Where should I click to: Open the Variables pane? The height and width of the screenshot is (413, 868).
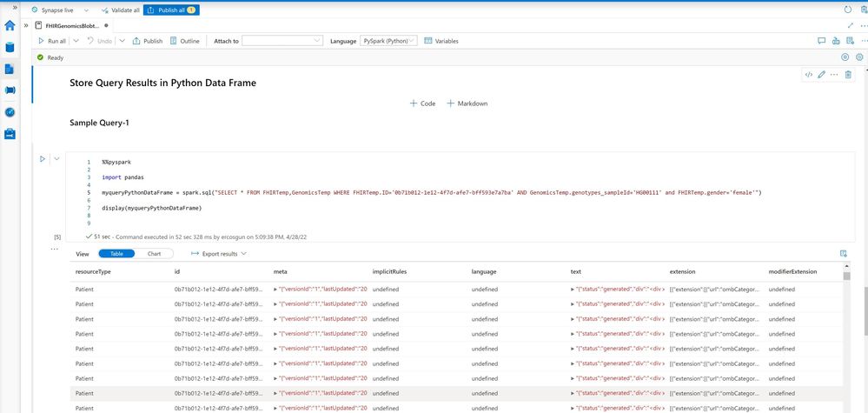point(441,41)
